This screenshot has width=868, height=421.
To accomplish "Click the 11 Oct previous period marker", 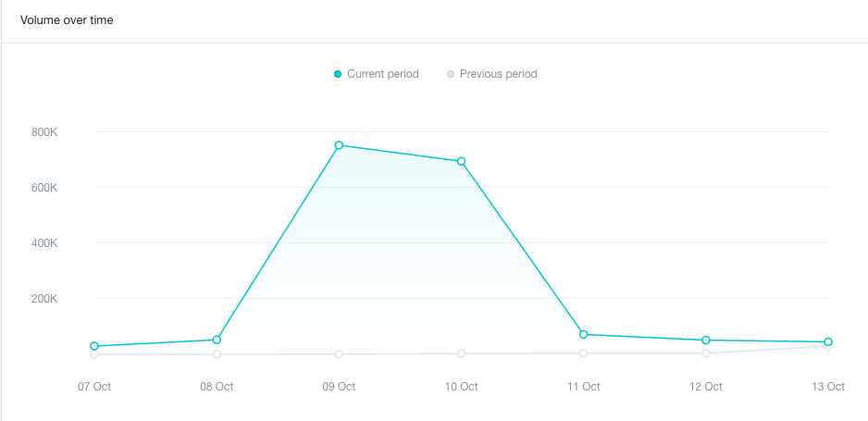I will [x=584, y=353].
